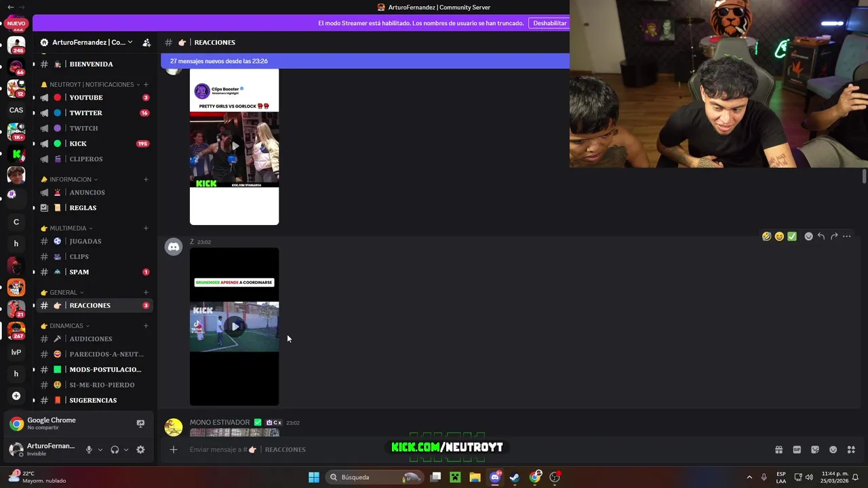Open the SPAM channel
Image resolution: width=868 pixels, height=488 pixels.
pyautogui.click(x=94, y=272)
